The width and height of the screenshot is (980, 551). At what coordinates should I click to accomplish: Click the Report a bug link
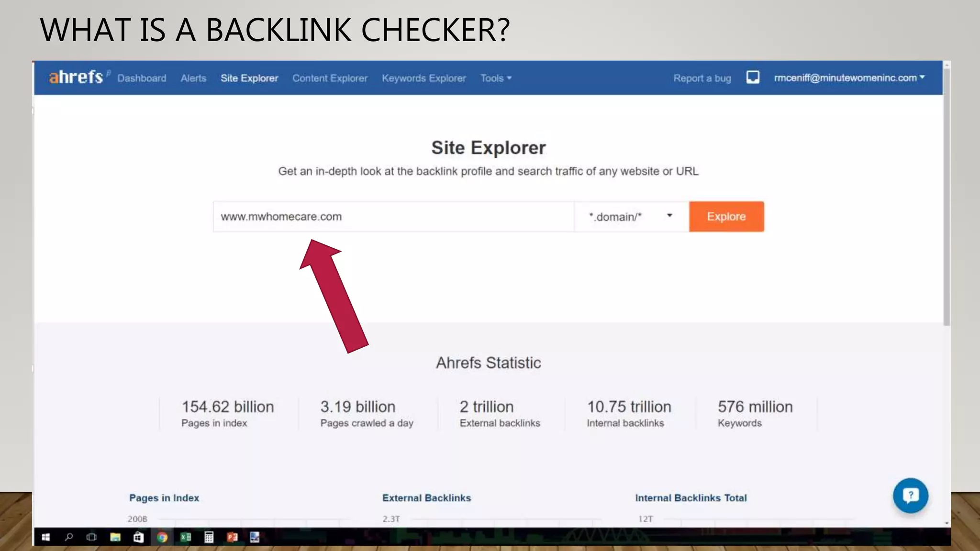(x=702, y=78)
